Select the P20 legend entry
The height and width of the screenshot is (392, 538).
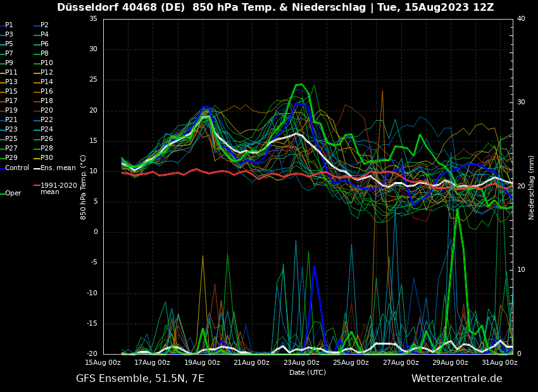click(x=47, y=111)
